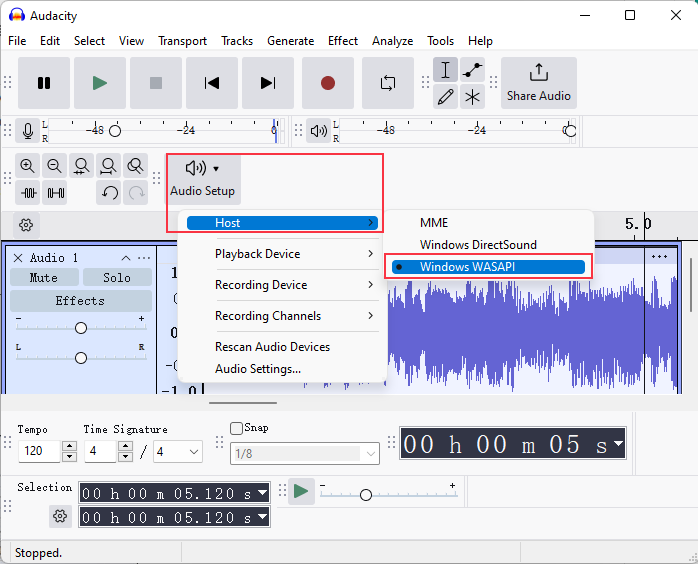698x564 pixels.
Task: Toggle the Loop button
Action: pos(388,83)
